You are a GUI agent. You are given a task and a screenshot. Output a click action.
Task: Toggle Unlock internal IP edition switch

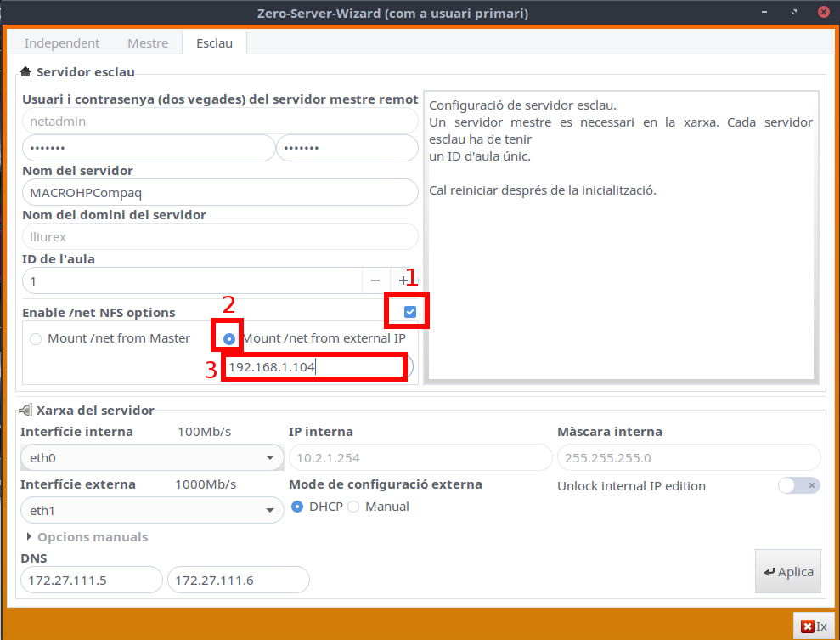tap(798, 485)
